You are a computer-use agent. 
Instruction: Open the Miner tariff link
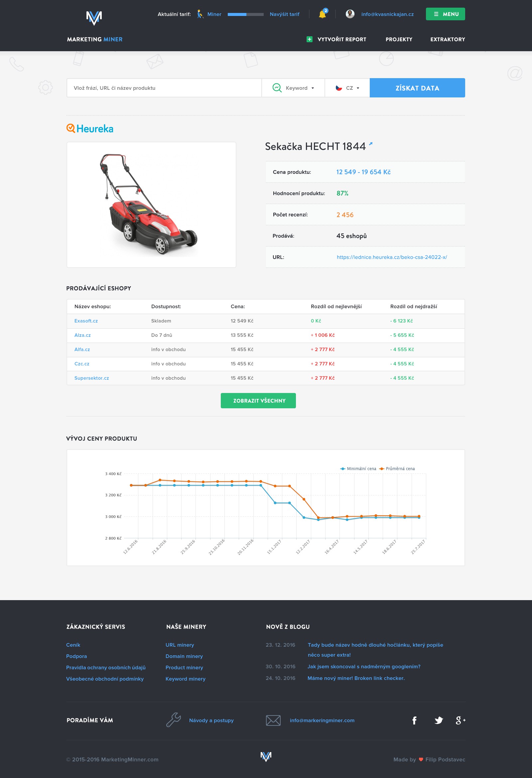coord(214,14)
